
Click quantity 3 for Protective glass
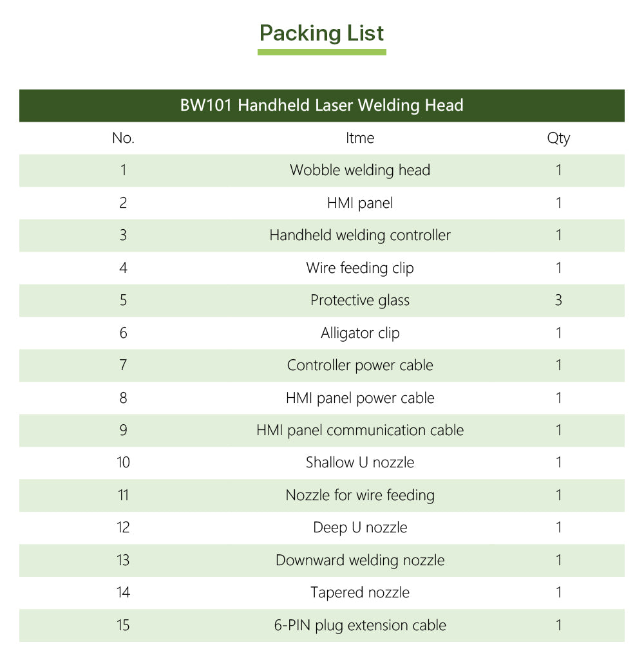click(x=558, y=300)
